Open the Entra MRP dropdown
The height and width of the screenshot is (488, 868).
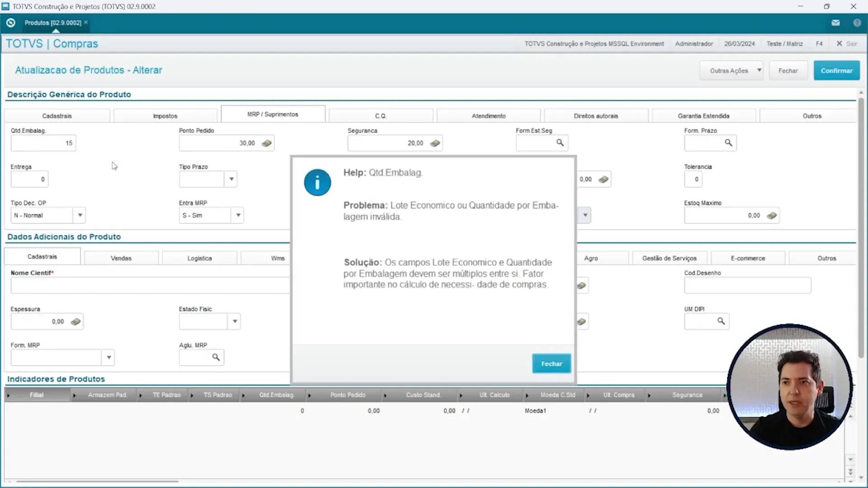tap(238, 215)
